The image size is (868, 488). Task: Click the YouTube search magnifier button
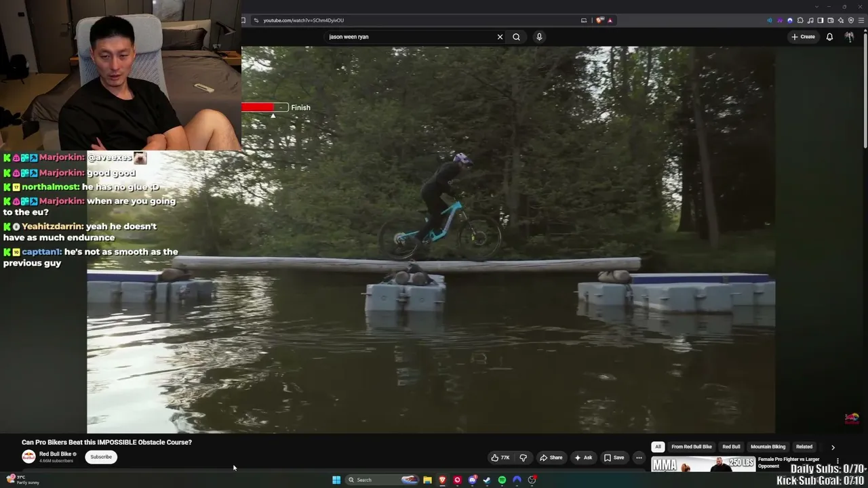point(516,37)
